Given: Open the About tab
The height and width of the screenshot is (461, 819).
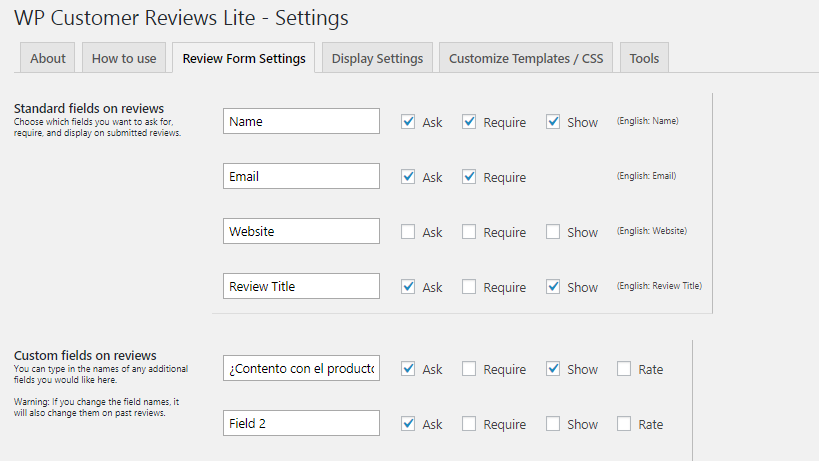Looking at the screenshot, I should (48, 58).
